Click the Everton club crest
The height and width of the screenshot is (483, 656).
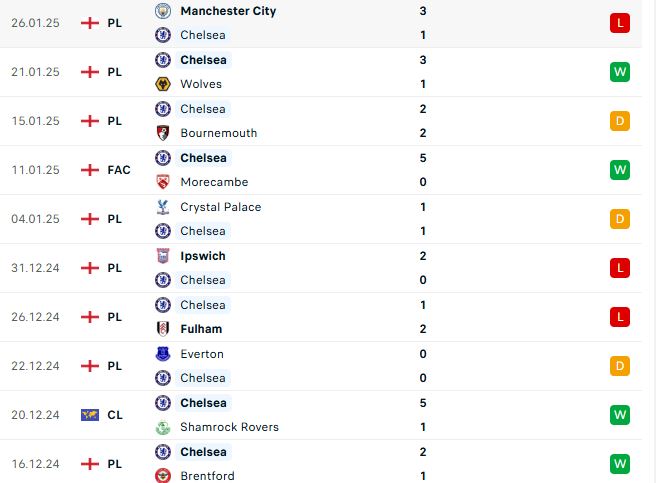(x=163, y=354)
